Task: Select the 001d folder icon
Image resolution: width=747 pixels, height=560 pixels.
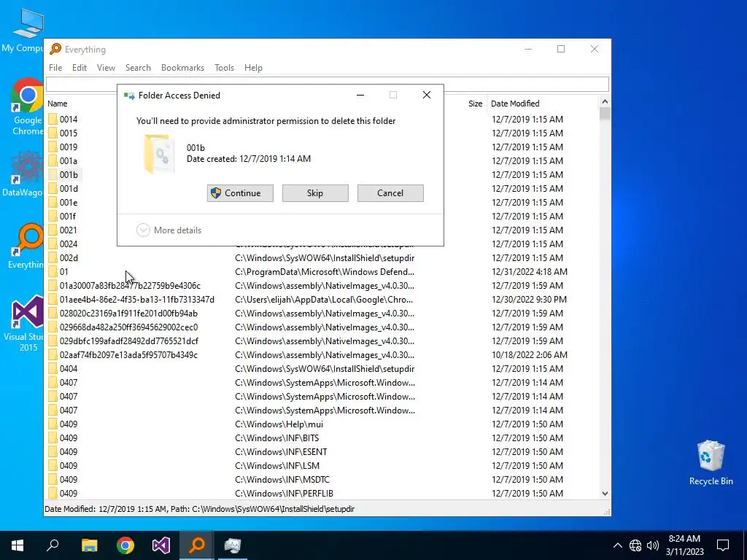Action: tap(53, 189)
